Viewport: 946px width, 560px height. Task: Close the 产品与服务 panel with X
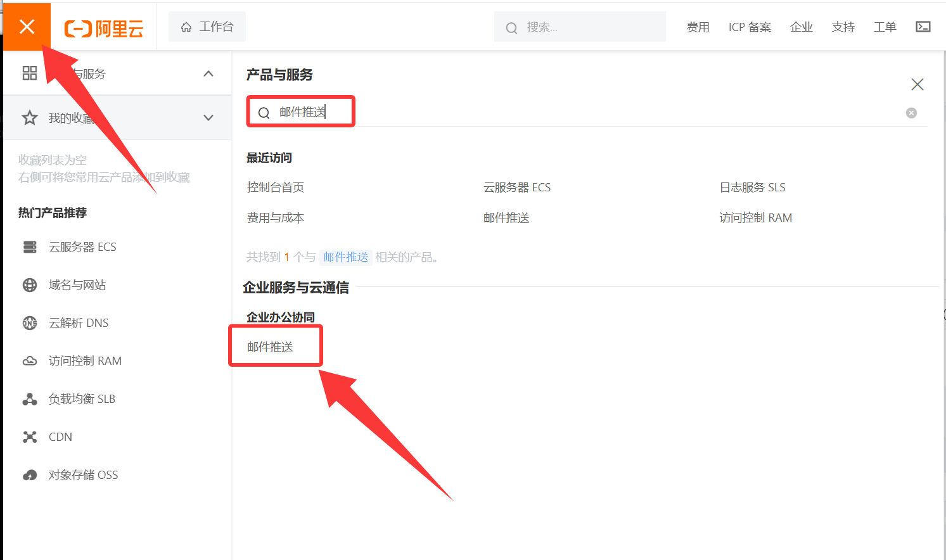(x=917, y=84)
